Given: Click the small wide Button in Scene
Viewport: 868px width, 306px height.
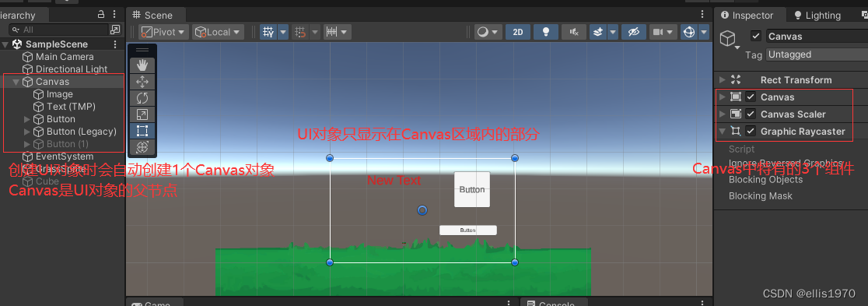Looking at the screenshot, I should [x=468, y=230].
